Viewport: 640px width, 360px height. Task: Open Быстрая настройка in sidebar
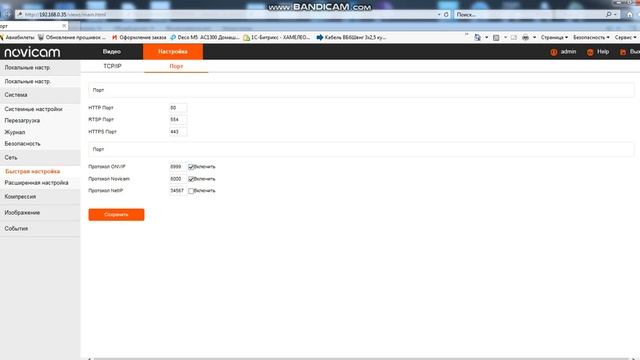click(33, 171)
